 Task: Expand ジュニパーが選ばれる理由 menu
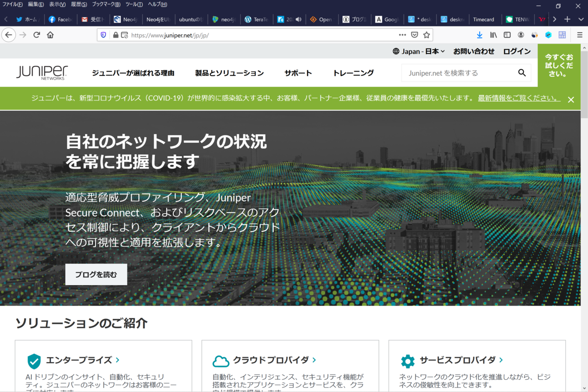(133, 73)
